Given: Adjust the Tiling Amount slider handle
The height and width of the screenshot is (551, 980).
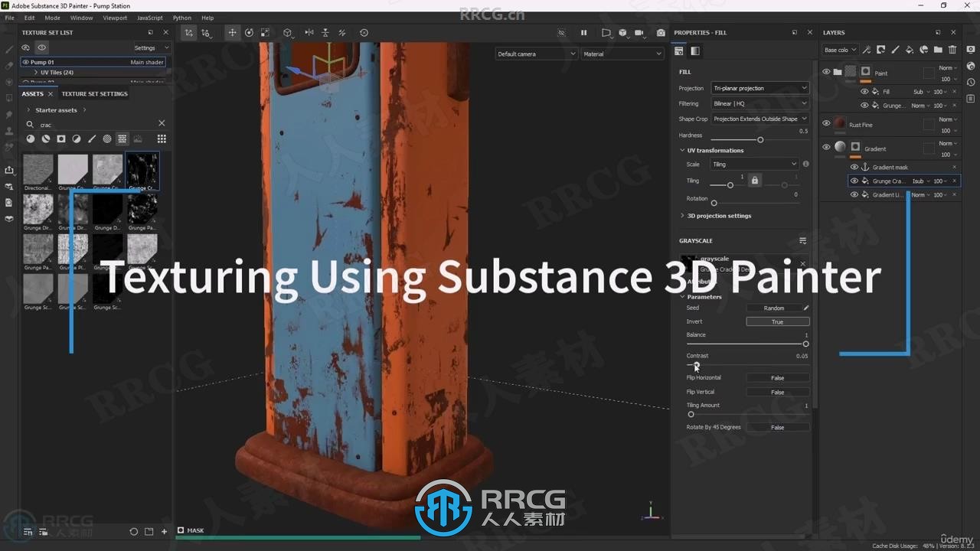Looking at the screenshot, I should coord(691,415).
